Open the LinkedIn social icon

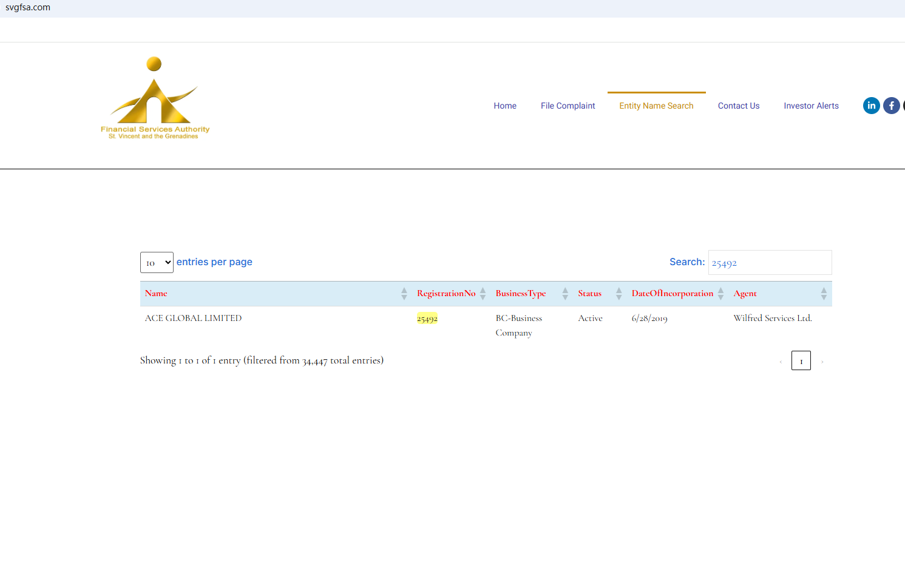tap(872, 106)
